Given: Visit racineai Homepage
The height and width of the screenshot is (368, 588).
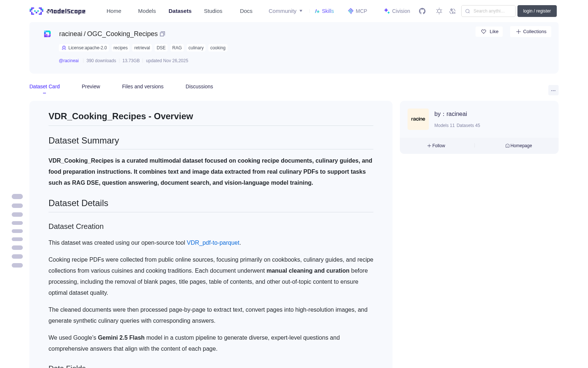Looking at the screenshot, I should click(x=519, y=146).
